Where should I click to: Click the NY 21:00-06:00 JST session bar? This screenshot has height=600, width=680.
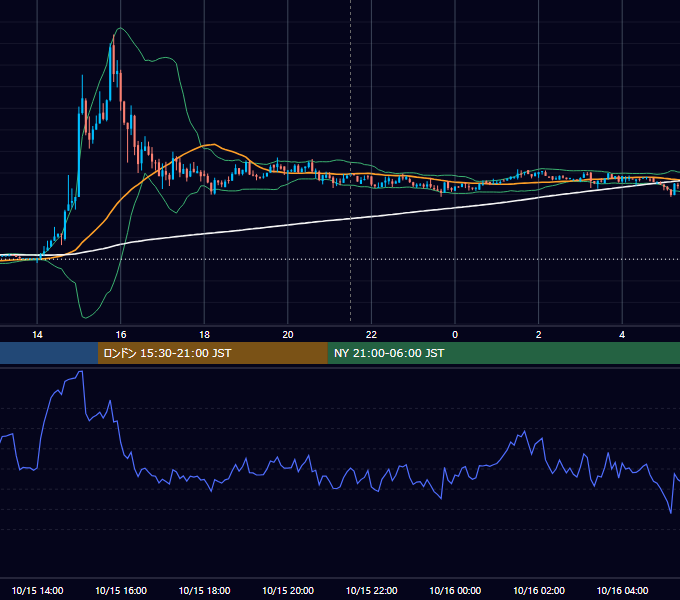[503, 353]
